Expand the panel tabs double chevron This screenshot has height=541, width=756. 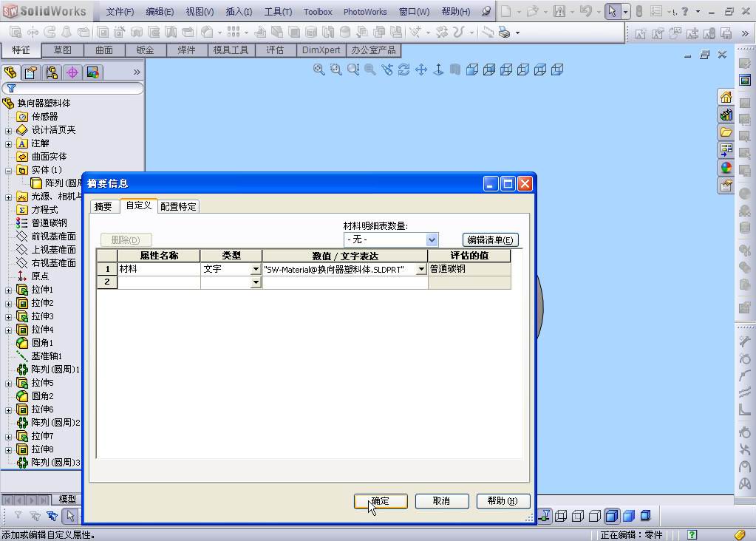click(137, 72)
